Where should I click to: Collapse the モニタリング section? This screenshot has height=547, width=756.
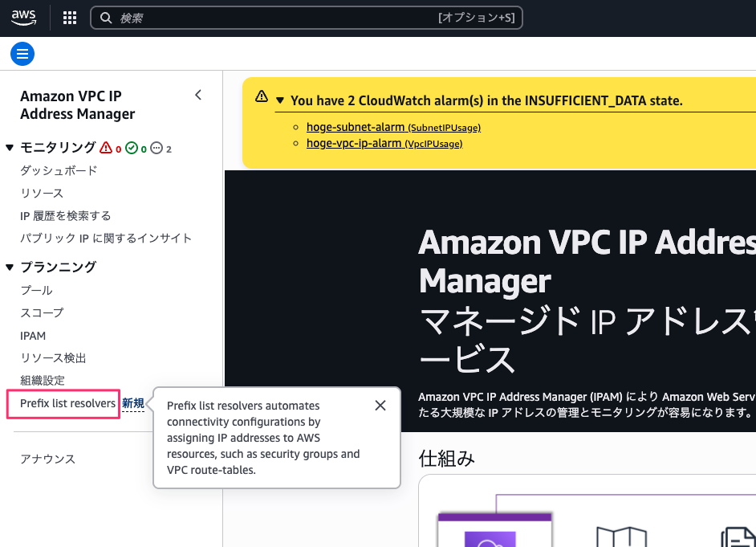(10, 147)
